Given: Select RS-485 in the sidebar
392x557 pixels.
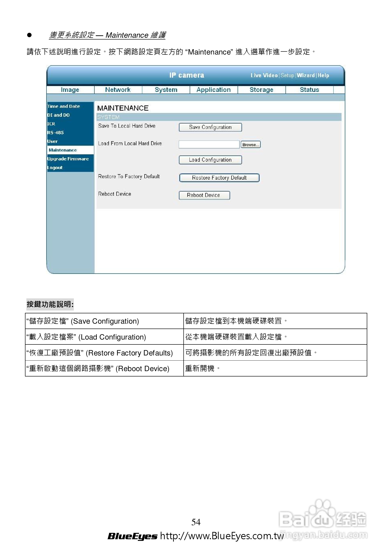Looking at the screenshot, I should pyautogui.click(x=55, y=132).
